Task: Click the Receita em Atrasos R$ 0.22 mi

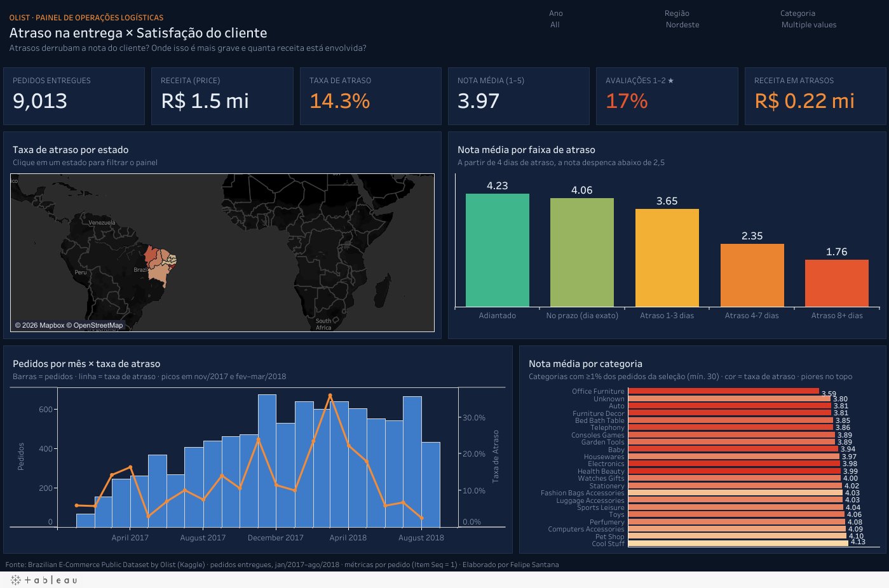Action: click(x=804, y=101)
